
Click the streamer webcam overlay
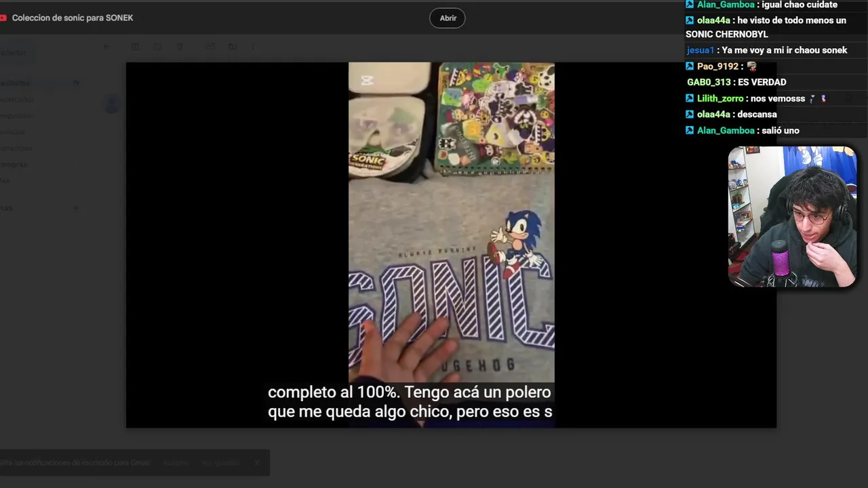[792, 217]
